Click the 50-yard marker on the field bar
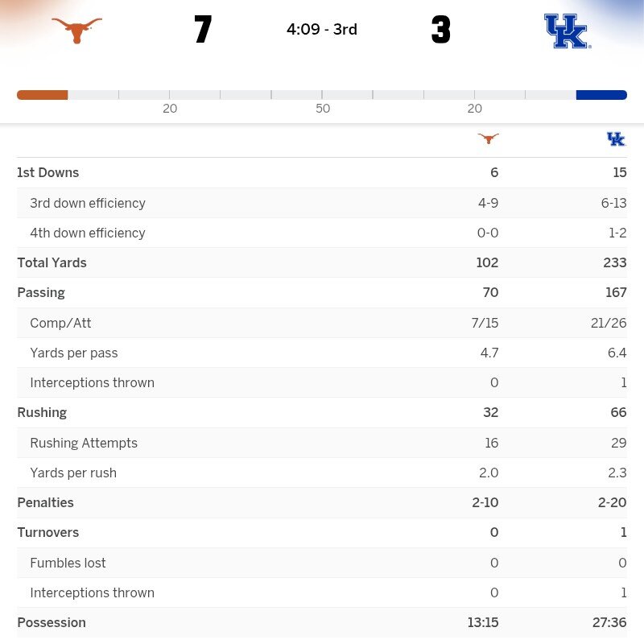 click(322, 108)
